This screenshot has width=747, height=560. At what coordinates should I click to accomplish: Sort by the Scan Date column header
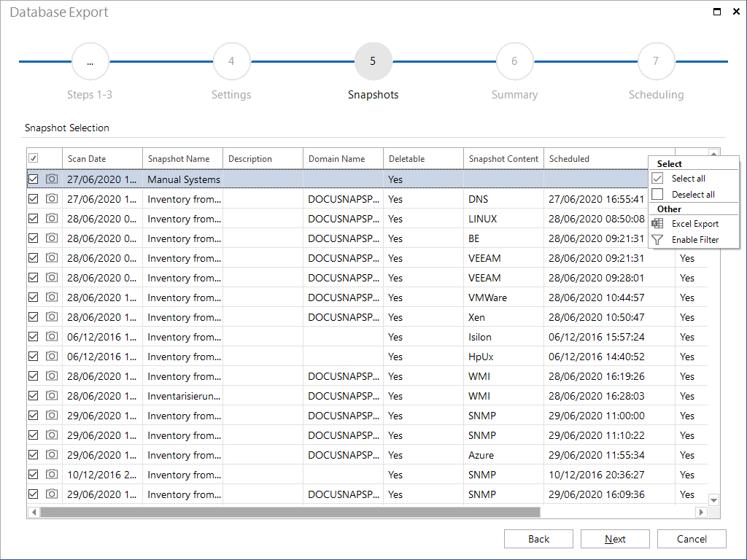point(102,158)
